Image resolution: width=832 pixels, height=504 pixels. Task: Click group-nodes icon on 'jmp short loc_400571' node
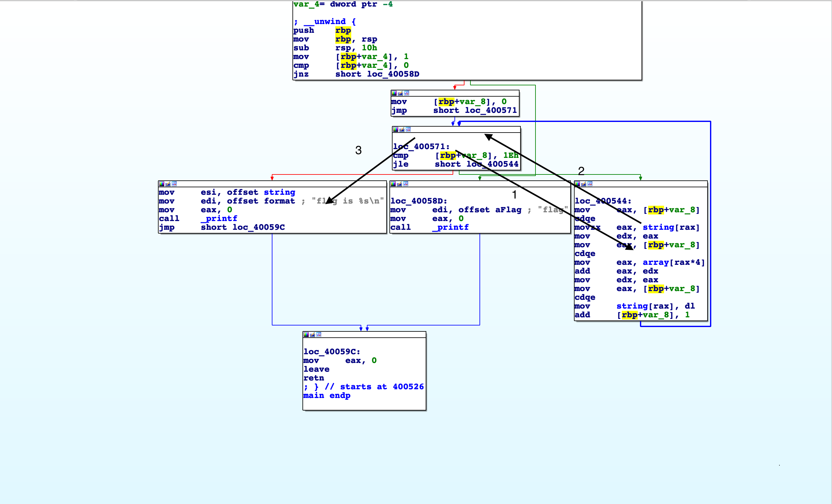click(x=407, y=93)
